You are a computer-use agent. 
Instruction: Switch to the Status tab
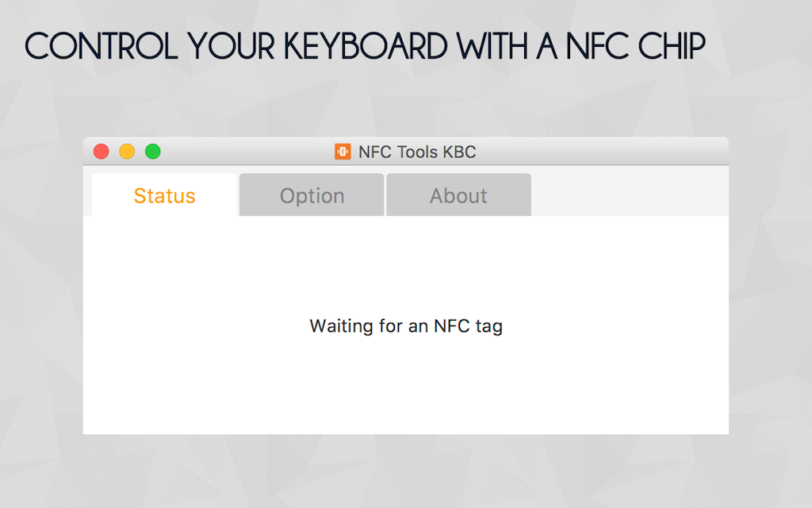[x=164, y=196]
